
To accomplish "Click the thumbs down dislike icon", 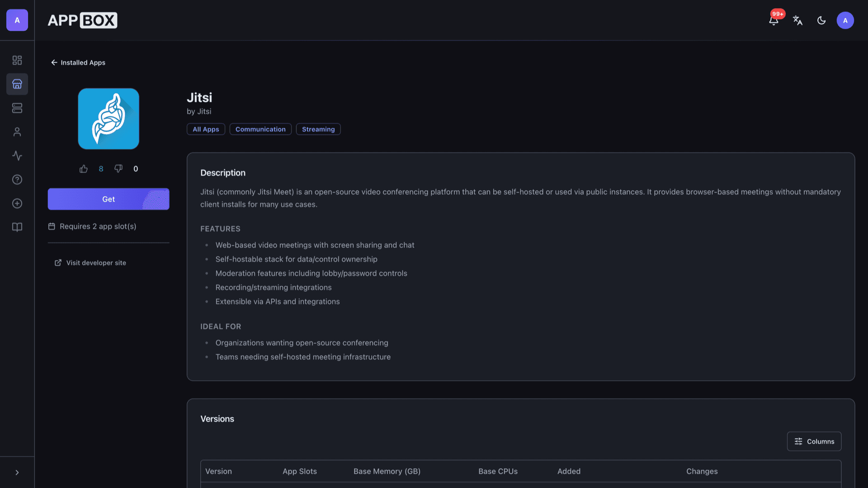I will [118, 169].
